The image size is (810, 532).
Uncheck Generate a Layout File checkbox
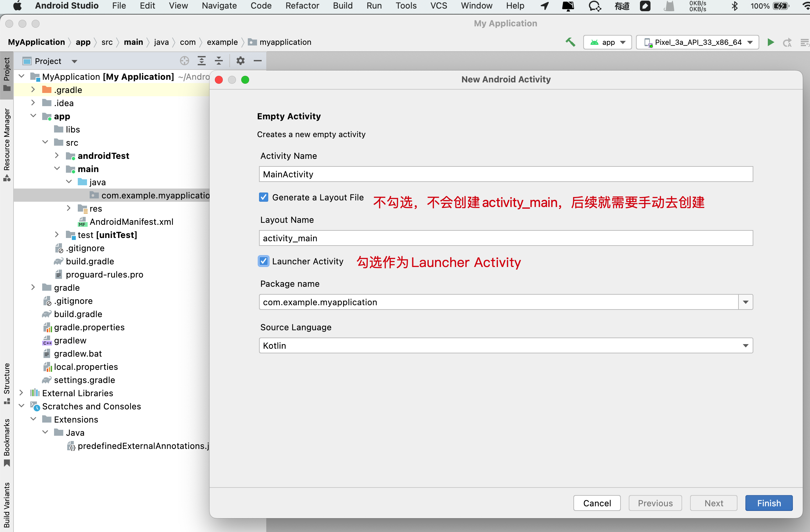(264, 197)
